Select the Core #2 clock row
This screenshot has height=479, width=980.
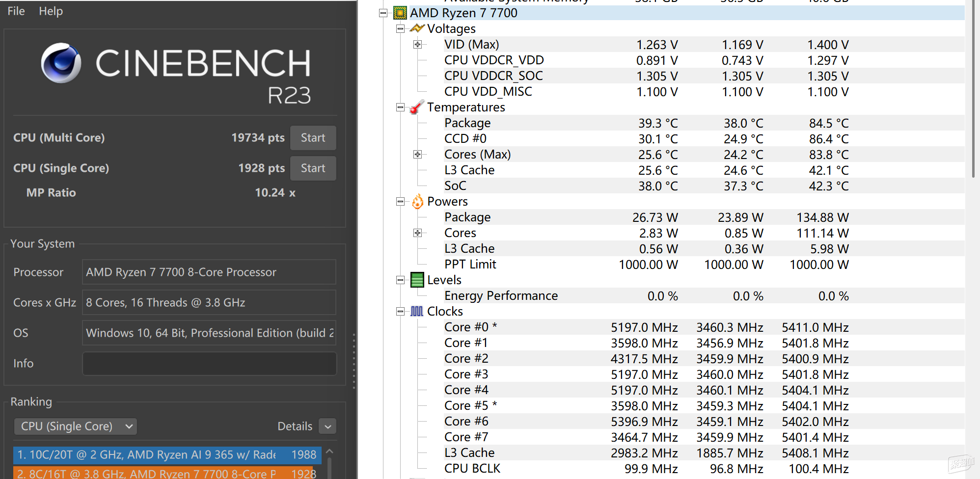click(x=703, y=359)
